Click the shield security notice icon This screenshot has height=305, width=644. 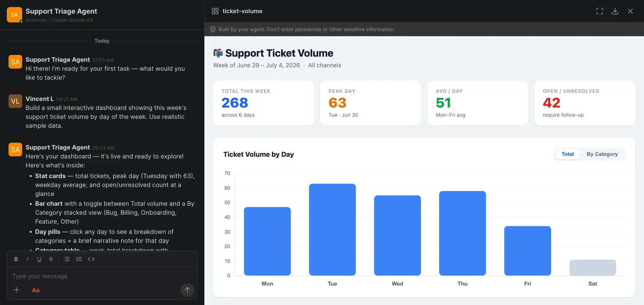(x=213, y=29)
